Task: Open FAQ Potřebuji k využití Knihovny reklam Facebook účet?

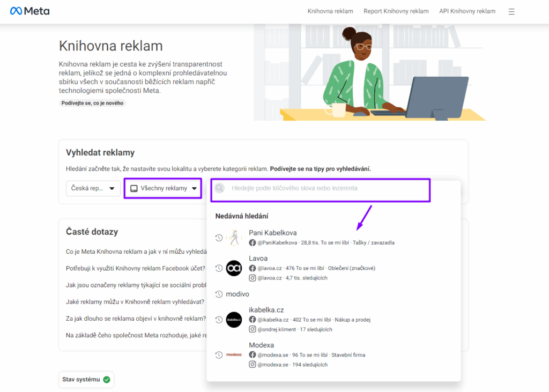Action: coord(136,268)
